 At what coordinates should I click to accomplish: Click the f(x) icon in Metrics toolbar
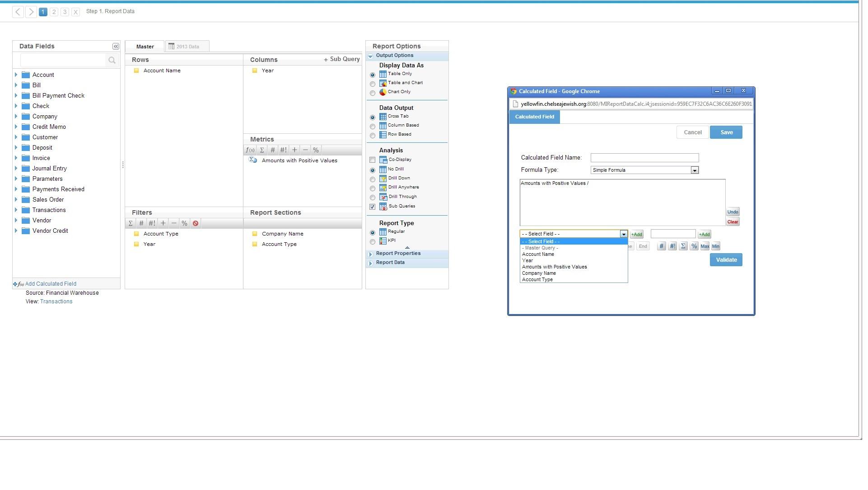pos(250,150)
